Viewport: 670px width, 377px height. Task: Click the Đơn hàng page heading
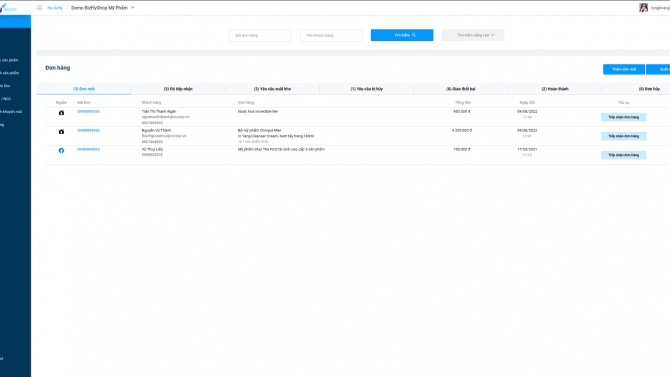[58, 68]
